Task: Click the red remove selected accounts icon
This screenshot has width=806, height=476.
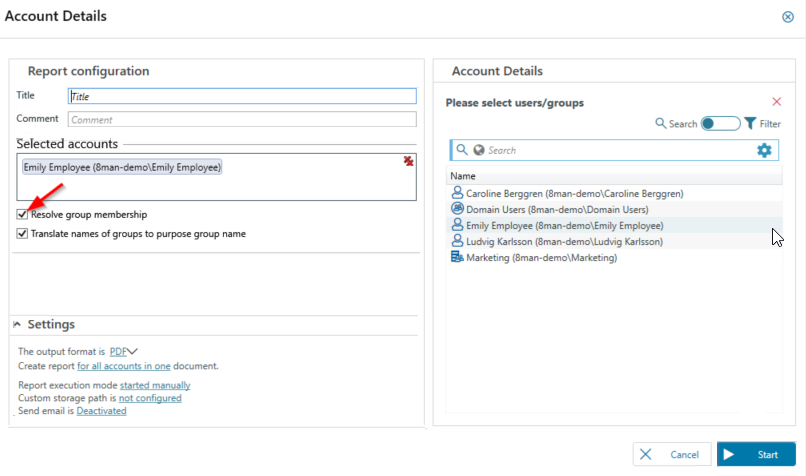Action: click(408, 161)
